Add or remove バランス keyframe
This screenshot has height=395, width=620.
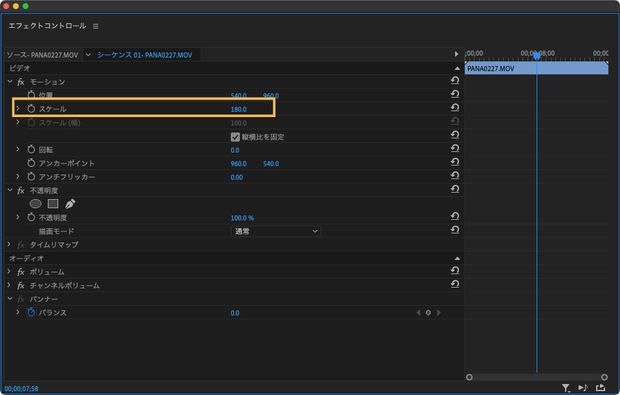click(428, 313)
